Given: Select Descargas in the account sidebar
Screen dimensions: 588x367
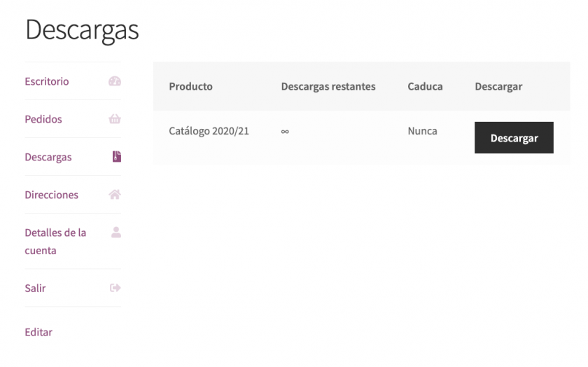Looking at the screenshot, I should click(x=48, y=157).
